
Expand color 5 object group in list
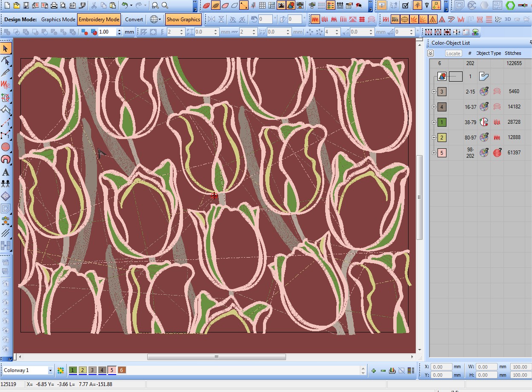(x=434, y=153)
